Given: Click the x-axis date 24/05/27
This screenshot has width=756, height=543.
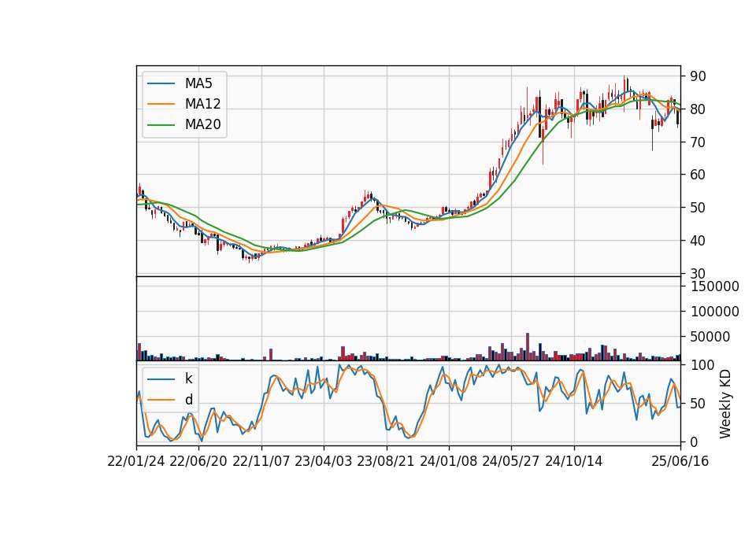Looking at the screenshot, I should point(511,462).
